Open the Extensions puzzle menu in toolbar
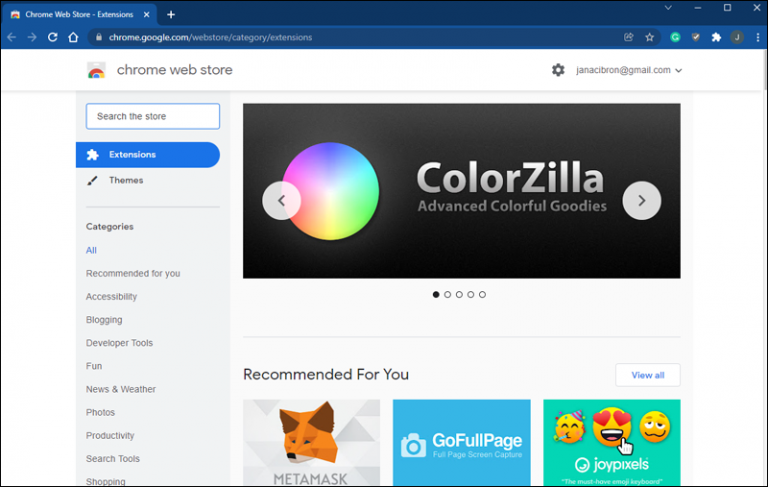 tap(716, 37)
